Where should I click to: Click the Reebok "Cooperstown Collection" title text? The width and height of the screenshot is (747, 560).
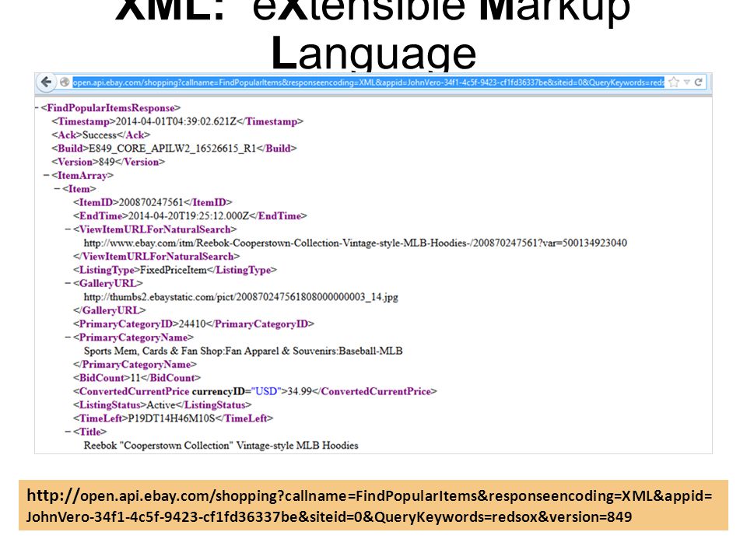point(221,446)
